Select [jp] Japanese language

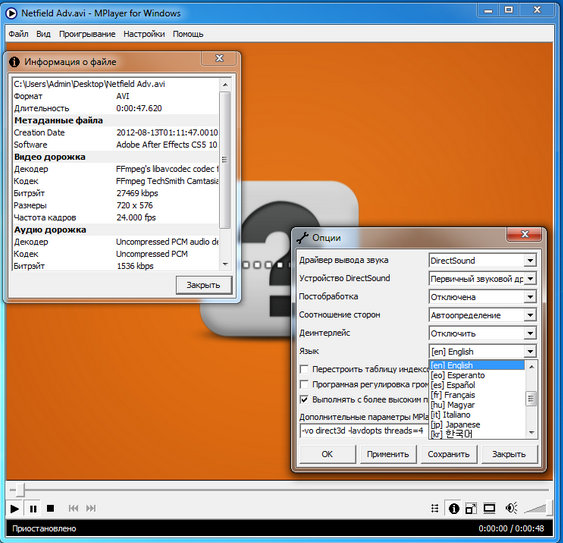[477, 424]
